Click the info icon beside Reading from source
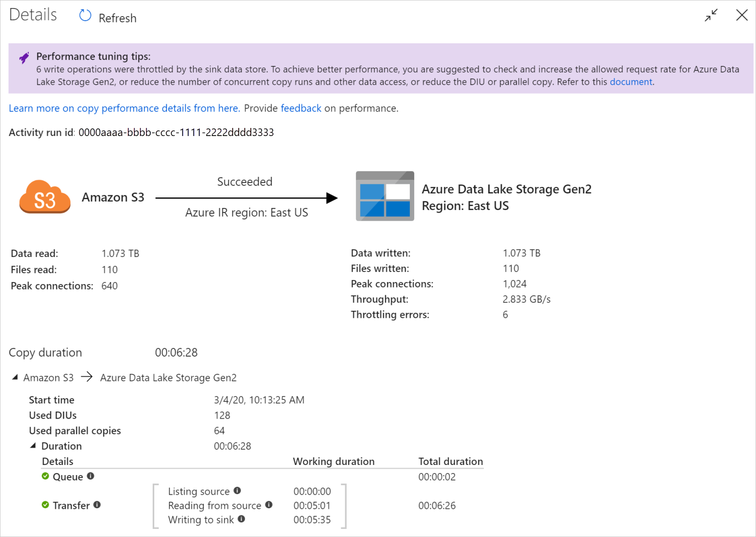 tap(269, 505)
